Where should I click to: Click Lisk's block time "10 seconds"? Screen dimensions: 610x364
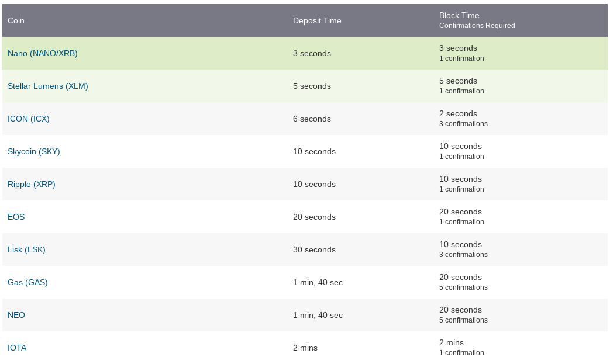pyautogui.click(x=461, y=244)
